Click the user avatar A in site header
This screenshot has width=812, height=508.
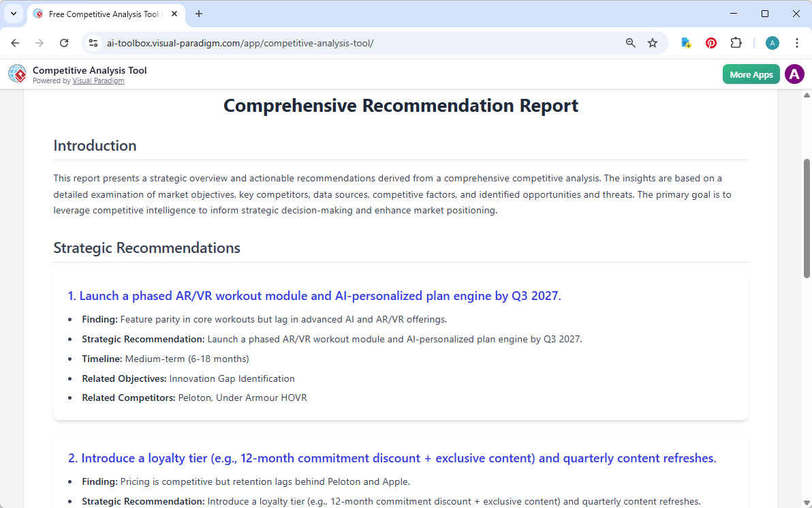point(794,74)
